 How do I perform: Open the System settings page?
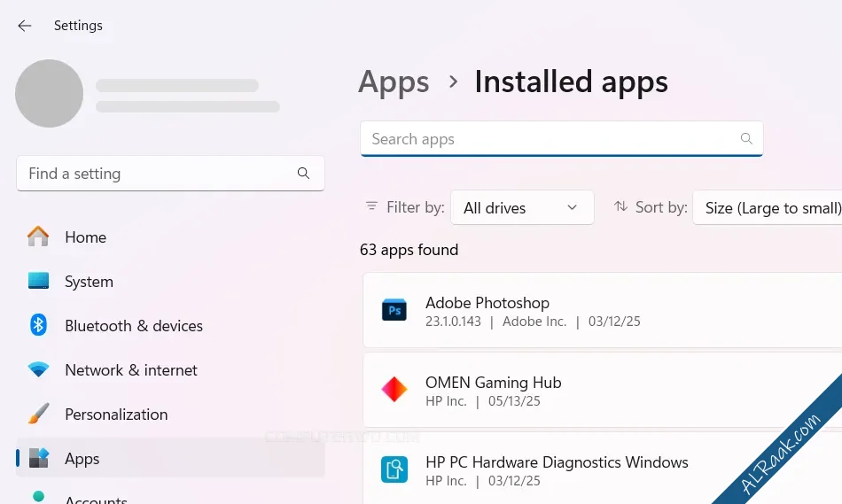coord(170,282)
